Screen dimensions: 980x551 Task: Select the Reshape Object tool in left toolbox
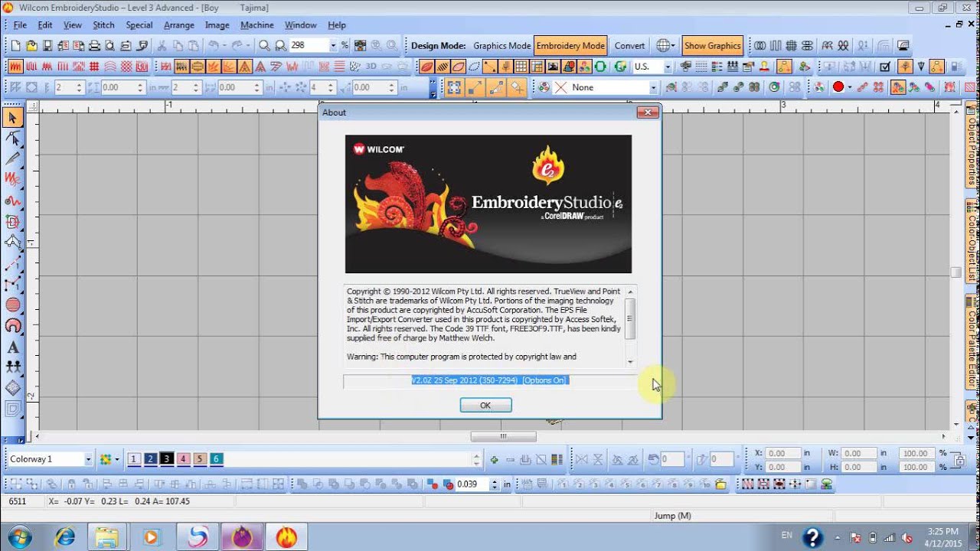(12, 139)
